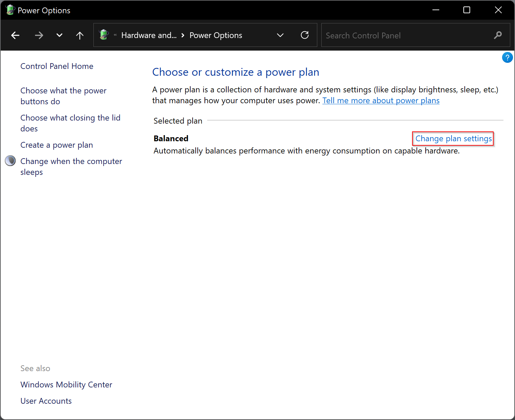The width and height of the screenshot is (515, 420).
Task: Click the search magnifier icon
Action: pos(498,35)
